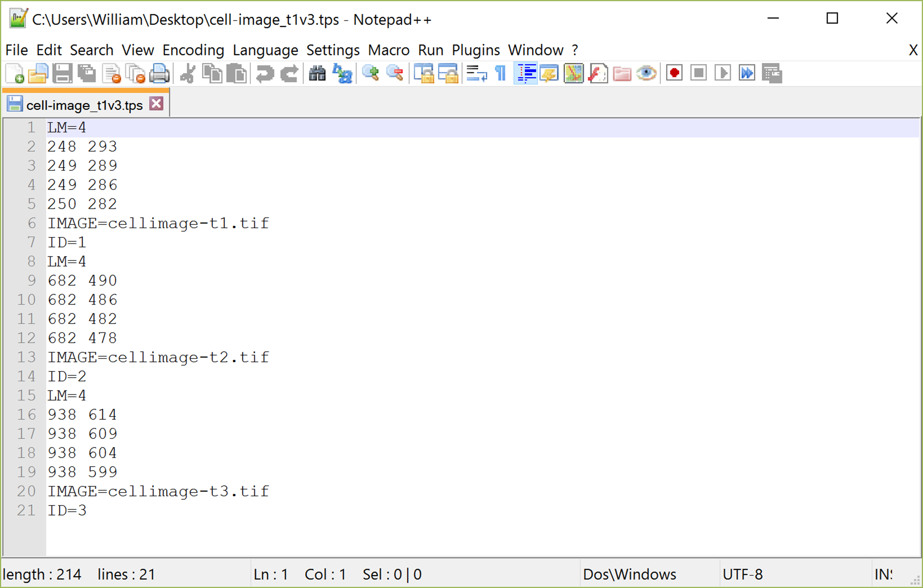Toggle synchronize horizontal scrolling
Screen dimensions: 923x588
448,73
